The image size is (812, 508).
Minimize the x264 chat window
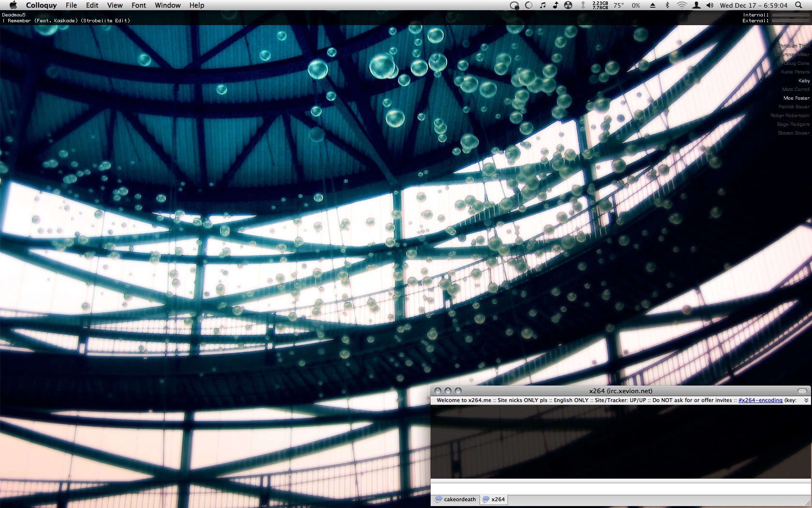pos(448,391)
